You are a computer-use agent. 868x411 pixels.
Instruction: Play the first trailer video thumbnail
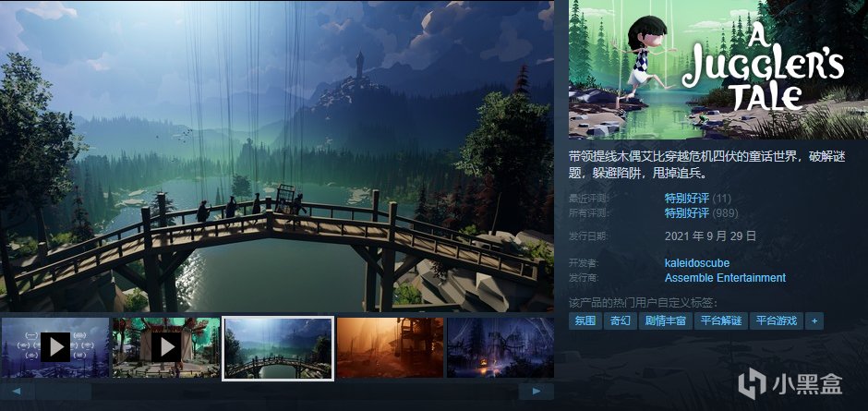[54, 347]
